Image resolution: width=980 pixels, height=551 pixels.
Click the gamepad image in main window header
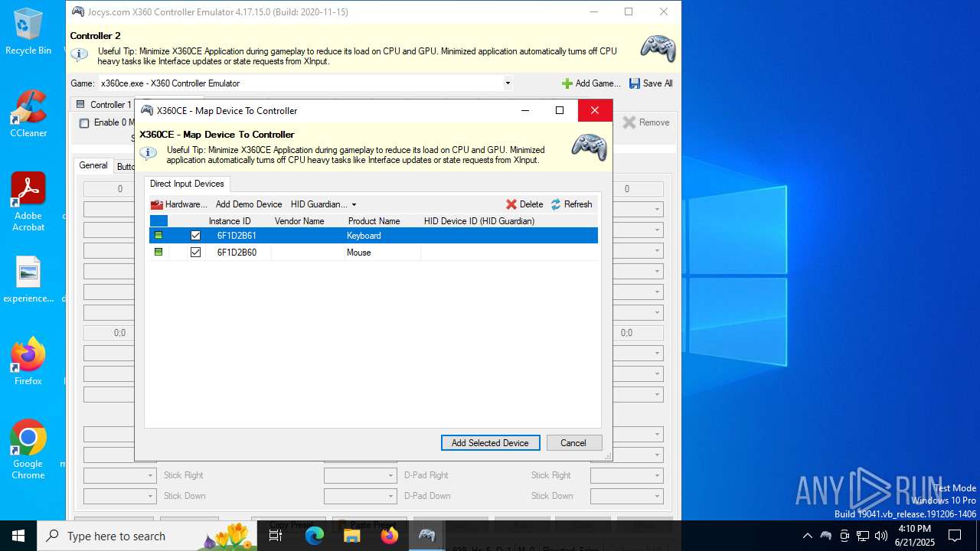658,47
